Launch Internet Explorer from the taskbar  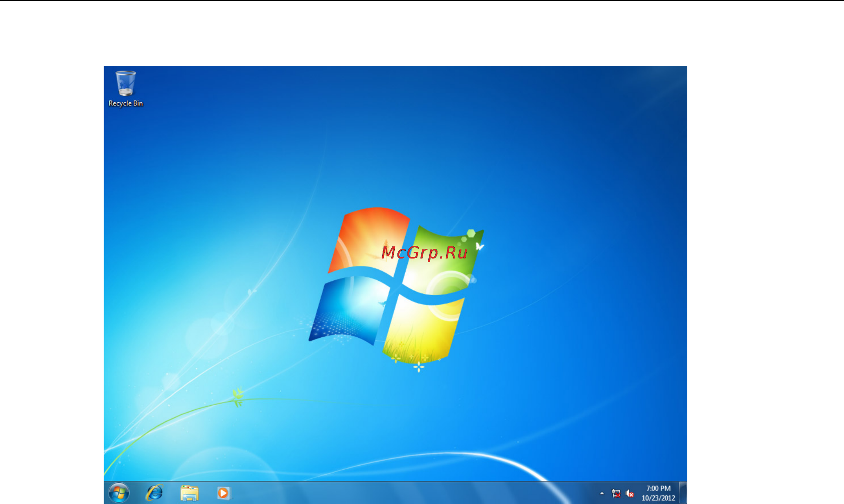154,493
